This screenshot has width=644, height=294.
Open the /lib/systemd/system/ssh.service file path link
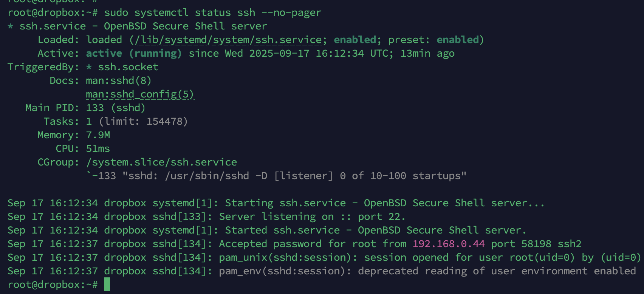[228, 40]
